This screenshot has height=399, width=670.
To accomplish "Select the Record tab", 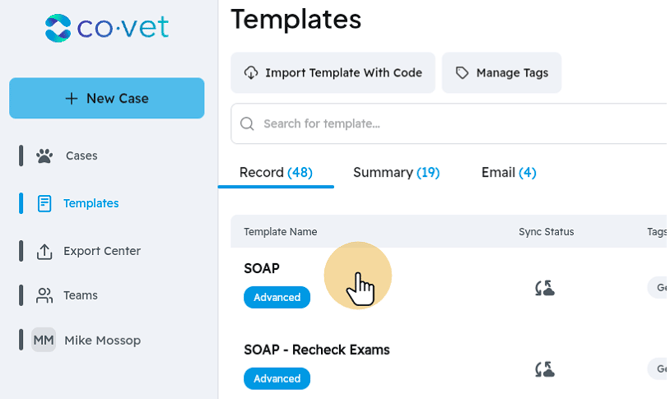I will [276, 173].
